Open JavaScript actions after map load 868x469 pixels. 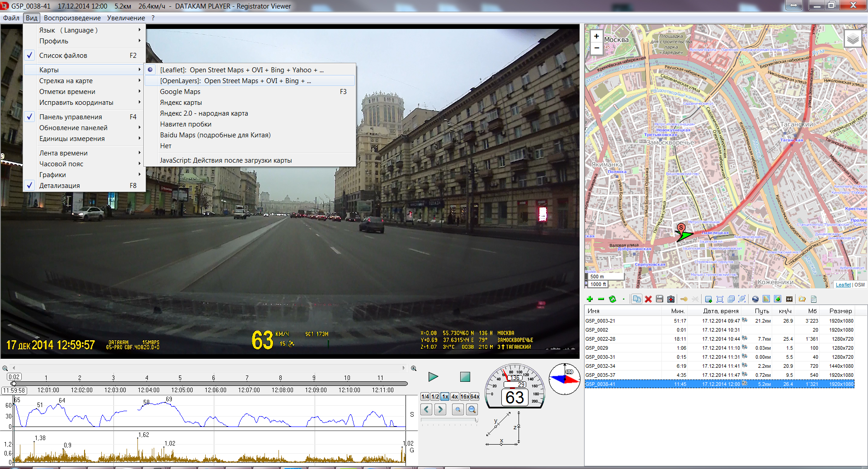click(250, 160)
